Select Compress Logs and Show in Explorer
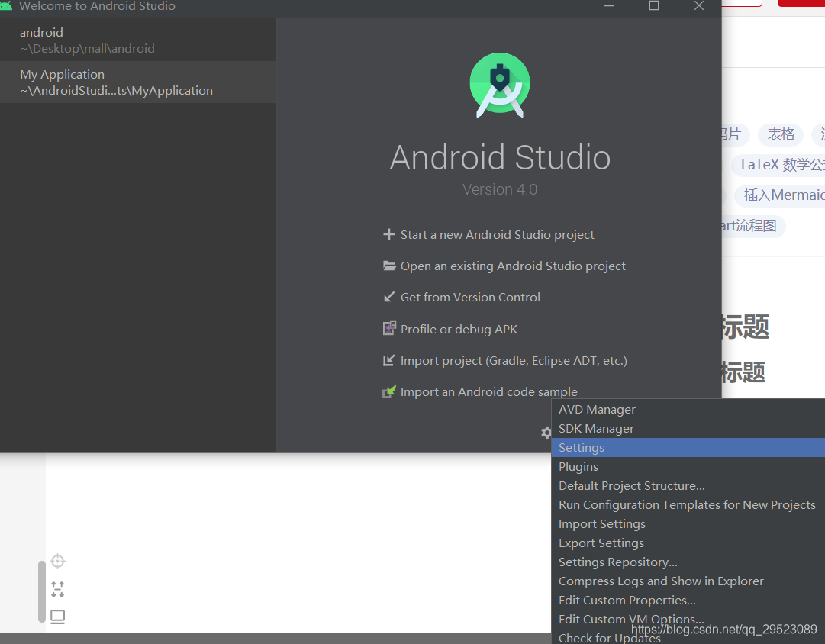This screenshot has width=825, height=644. tap(688, 581)
